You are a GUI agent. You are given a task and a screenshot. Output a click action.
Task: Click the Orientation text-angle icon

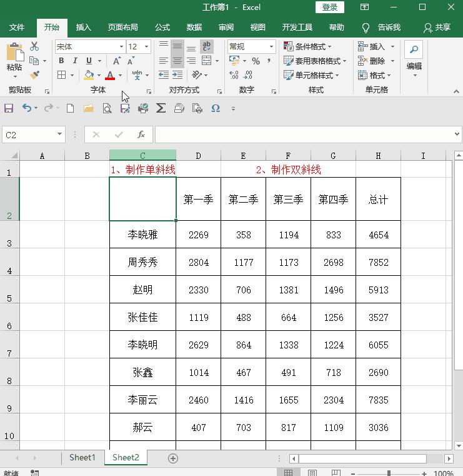(197, 74)
